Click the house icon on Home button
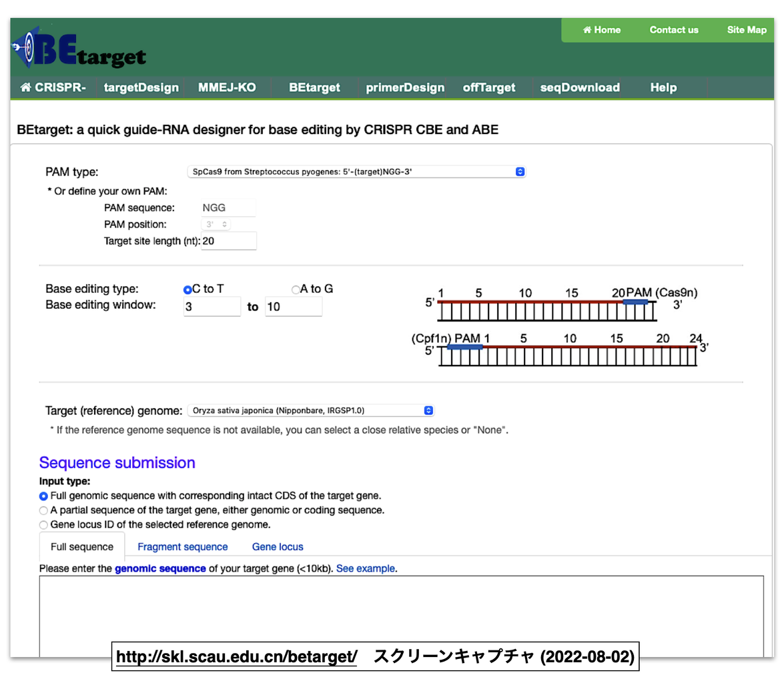The width and height of the screenshot is (784, 683). click(x=587, y=30)
